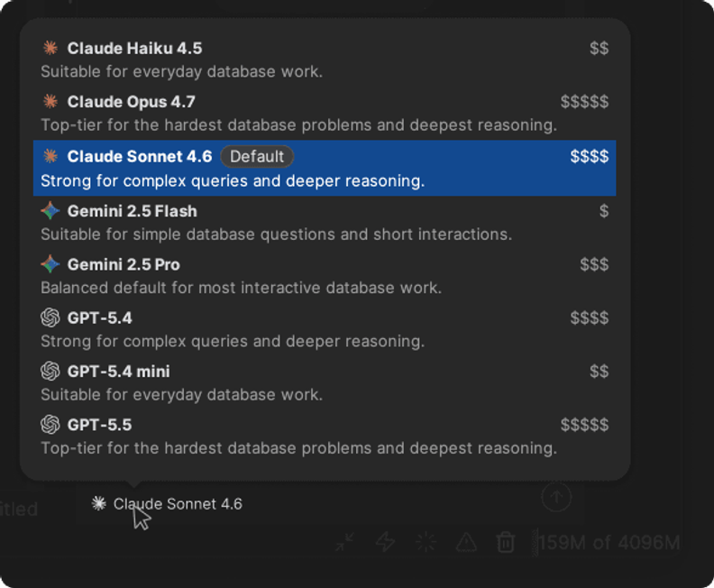This screenshot has height=588, width=714.
Task: Choose GPT-5.4 model option
Action: pos(325,329)
